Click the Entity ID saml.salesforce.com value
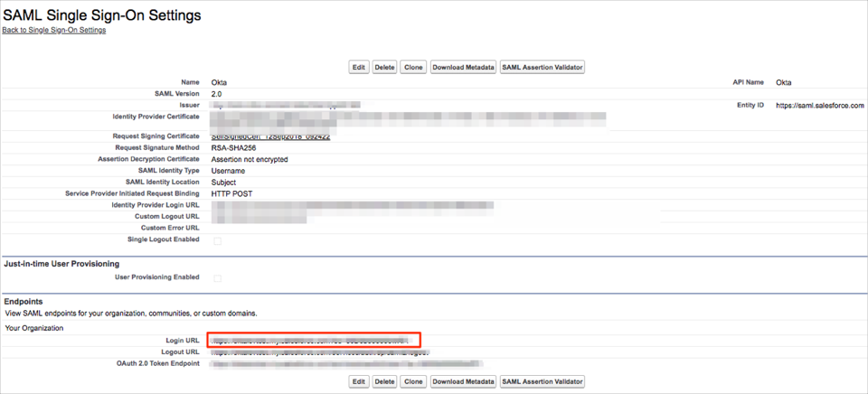 [819, 106]
